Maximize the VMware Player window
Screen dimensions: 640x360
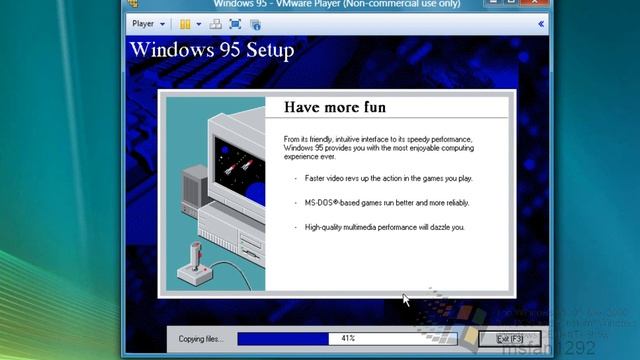click(x=511, y=2)
